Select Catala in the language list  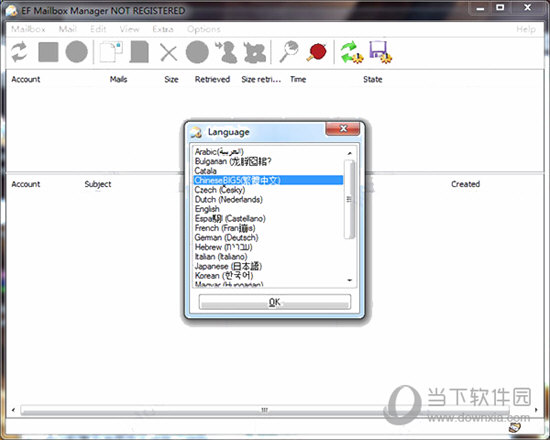tap(268, 171)
